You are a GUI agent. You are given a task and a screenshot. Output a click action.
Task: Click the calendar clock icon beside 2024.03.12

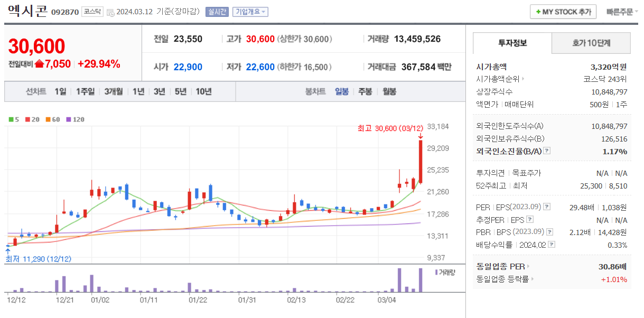[110, 12]
